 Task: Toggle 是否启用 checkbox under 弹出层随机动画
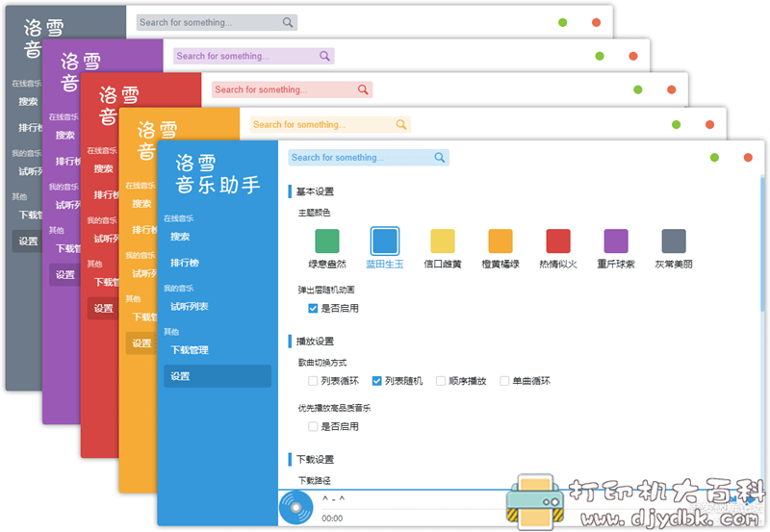(313, 308)
